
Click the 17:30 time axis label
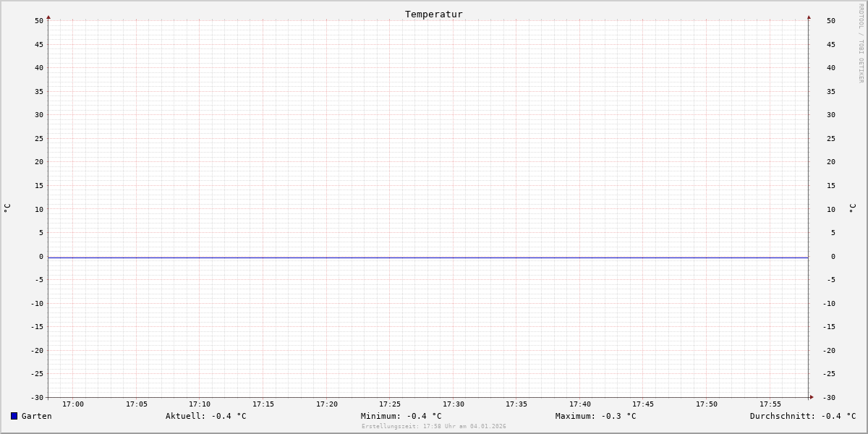tap(454, 404)
